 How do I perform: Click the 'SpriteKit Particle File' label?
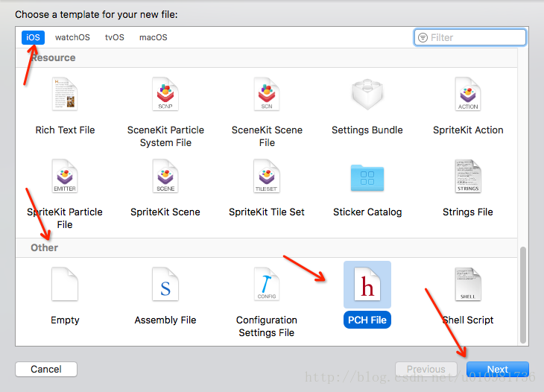[x=65, y=218]
